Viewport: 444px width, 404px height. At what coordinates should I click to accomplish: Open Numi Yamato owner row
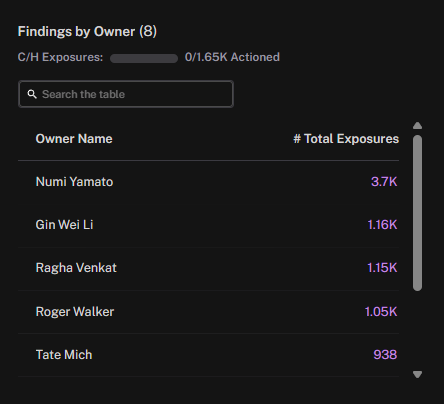(208, 182)
